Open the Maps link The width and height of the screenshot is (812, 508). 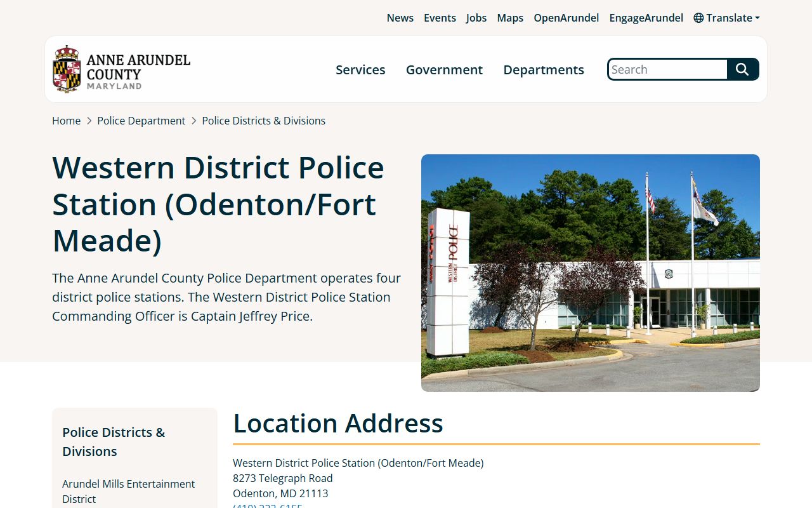coord(510,18)
